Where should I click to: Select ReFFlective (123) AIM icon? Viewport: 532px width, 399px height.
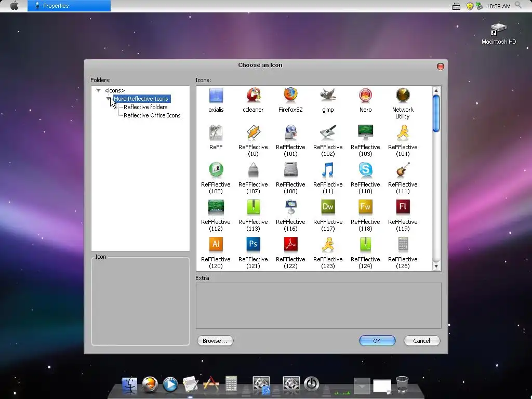[328, 245]
